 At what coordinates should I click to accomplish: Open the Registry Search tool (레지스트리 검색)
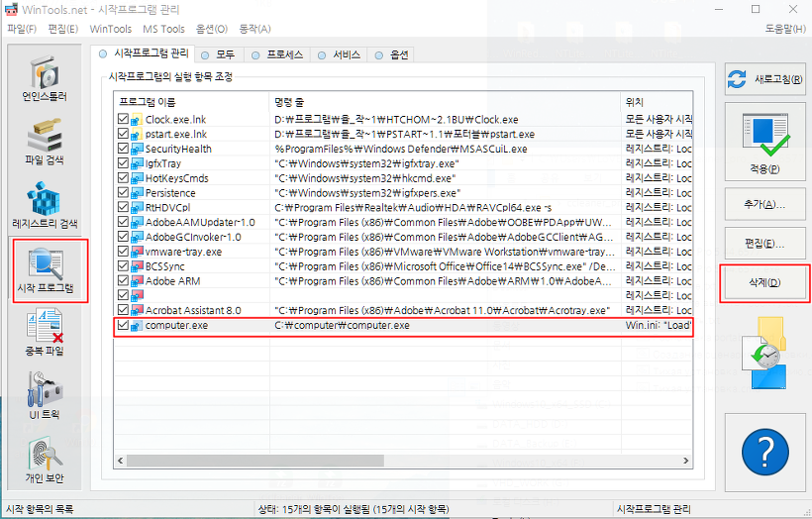pos(45,205)
